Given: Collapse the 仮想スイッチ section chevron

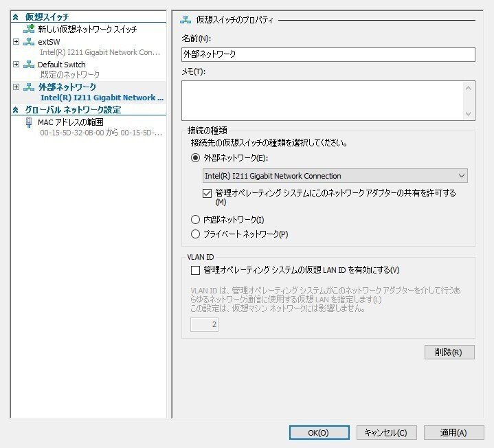Looking at the screenshot, I should [x=15, y=16].
